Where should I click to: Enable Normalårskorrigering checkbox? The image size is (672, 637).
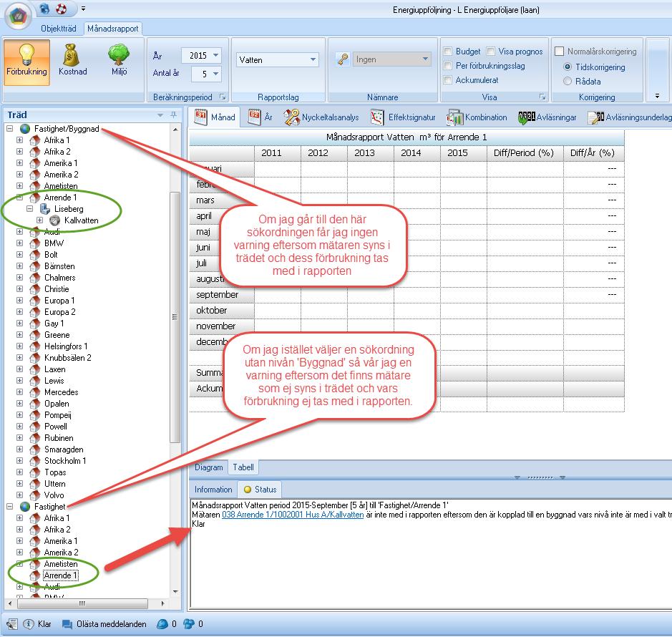(559, 52)
